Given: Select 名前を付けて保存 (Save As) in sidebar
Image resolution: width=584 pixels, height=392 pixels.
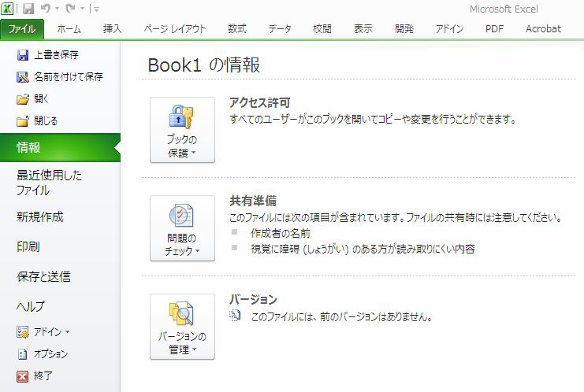Looking at the screenshot, I should pos(60,77).
